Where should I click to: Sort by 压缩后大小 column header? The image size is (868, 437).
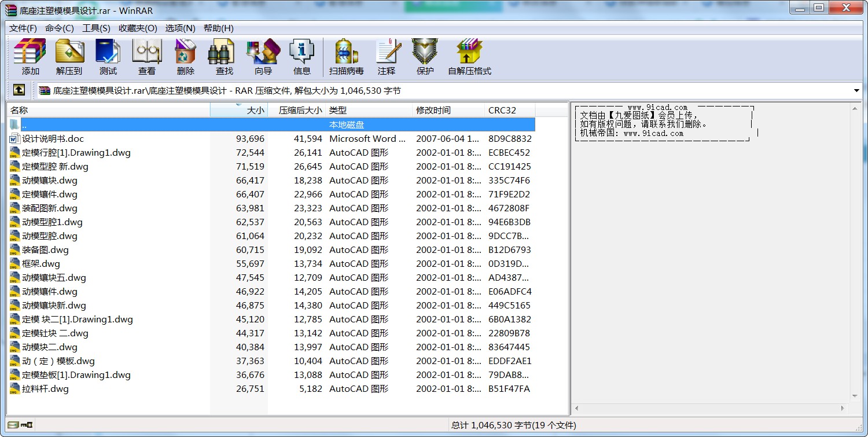(x=297, y=110)
